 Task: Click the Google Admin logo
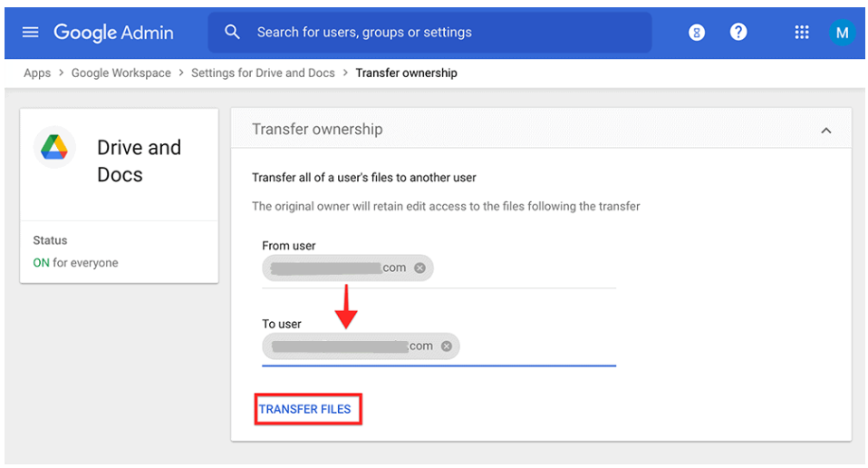pyautogui.click(x=113, y=33)
